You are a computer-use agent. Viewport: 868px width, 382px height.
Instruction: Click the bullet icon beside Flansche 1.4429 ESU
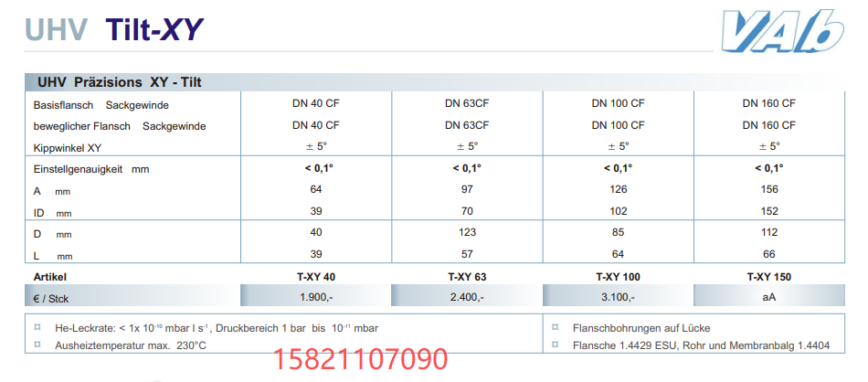[x=556, y=345]
